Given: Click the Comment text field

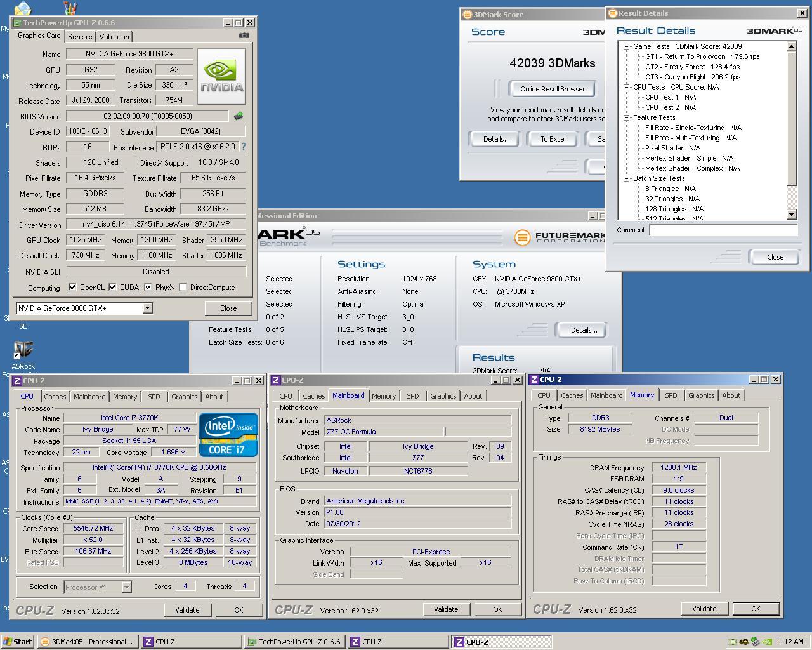Looking at the screenshot, I should [x=723, y=230].
